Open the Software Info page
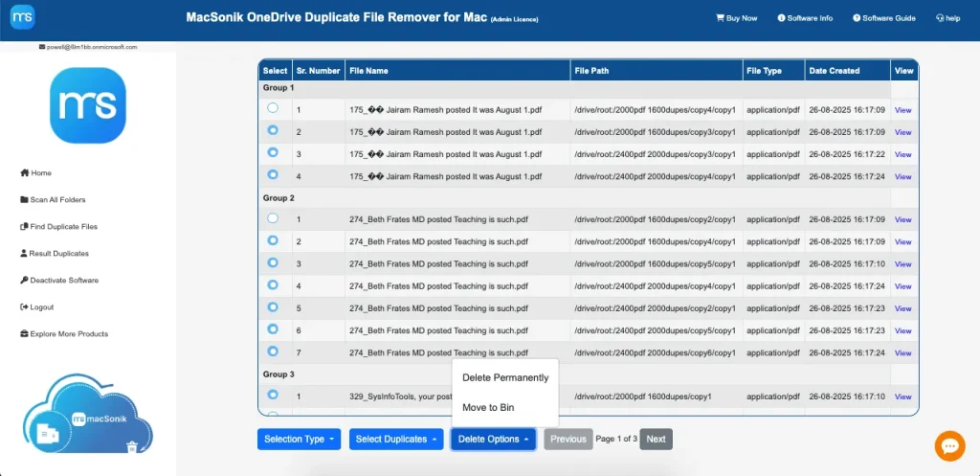This screenshot has height=476, width=980. coord(805,18)
